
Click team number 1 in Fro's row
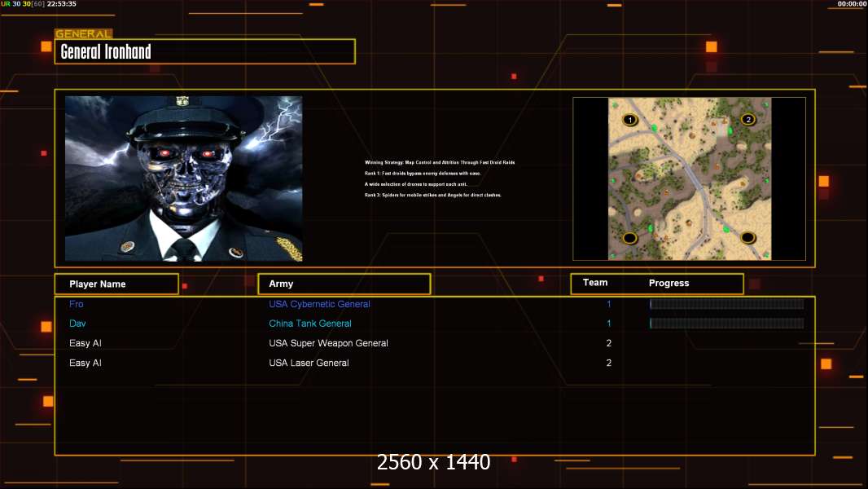(609, 304)
